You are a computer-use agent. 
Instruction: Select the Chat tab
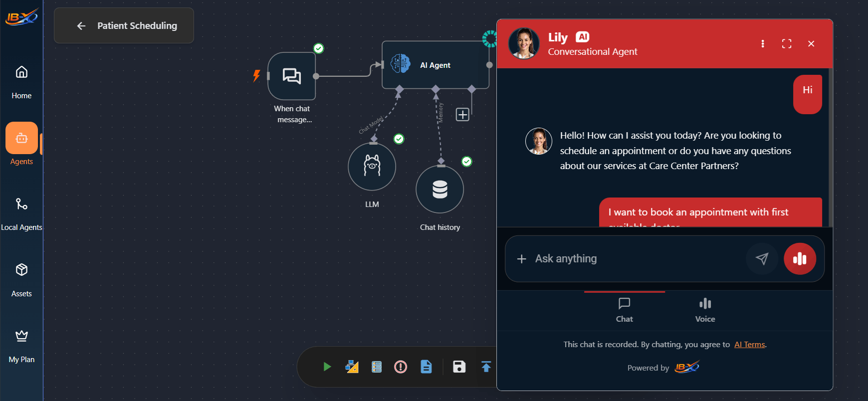pyautogui.click(x=624, y=310)
